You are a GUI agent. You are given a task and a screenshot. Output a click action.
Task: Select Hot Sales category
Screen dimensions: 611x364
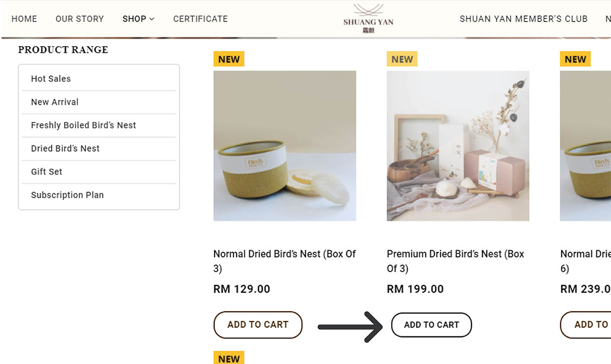[51, 79]
